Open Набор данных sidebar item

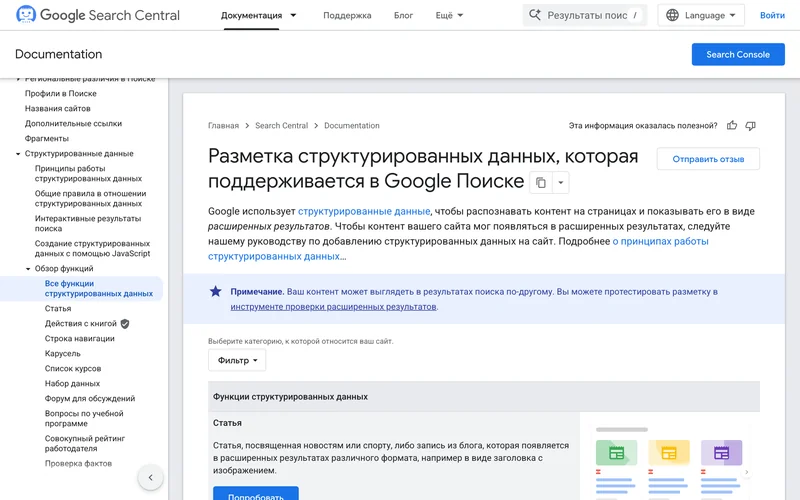(72, 383)
